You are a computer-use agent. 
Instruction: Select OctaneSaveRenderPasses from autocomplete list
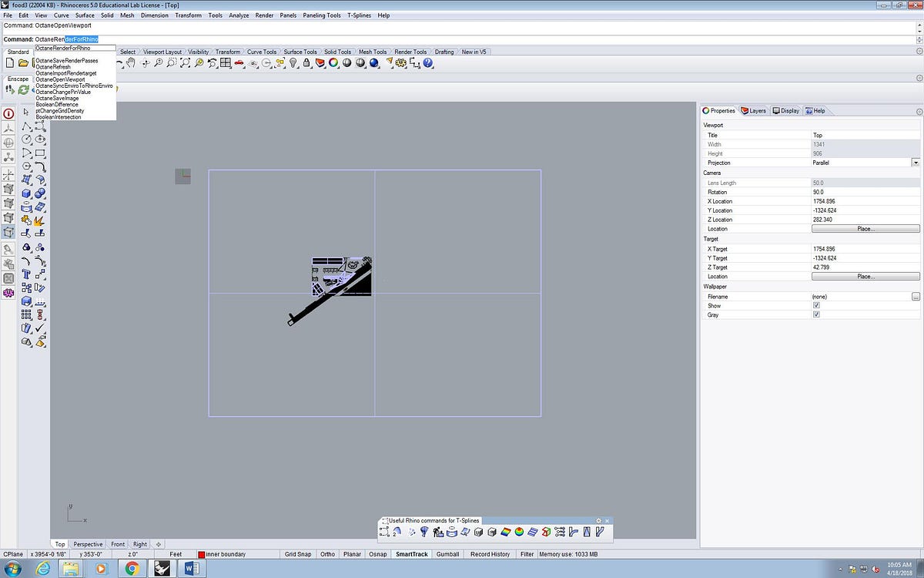pyautogui.click(x=67, y=60)
